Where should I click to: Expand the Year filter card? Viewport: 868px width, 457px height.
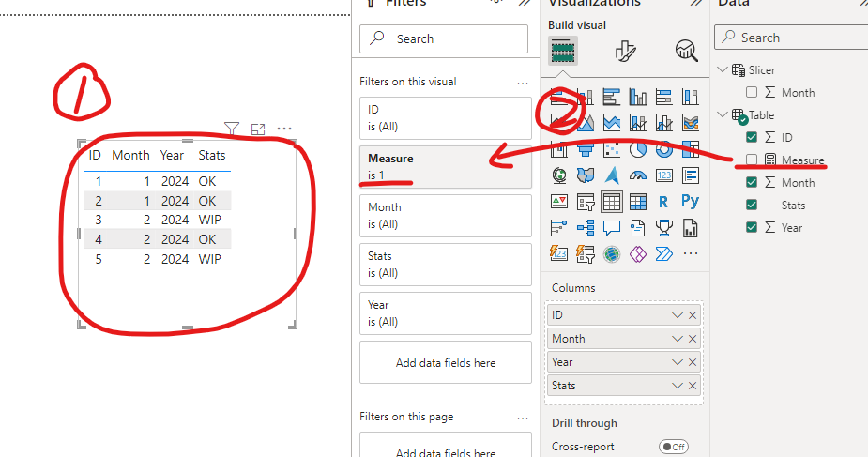tap(446, 313)
